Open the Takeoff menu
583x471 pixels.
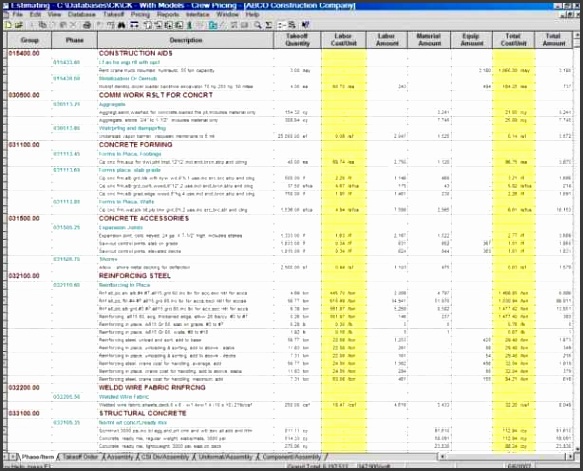click(113, 14)
